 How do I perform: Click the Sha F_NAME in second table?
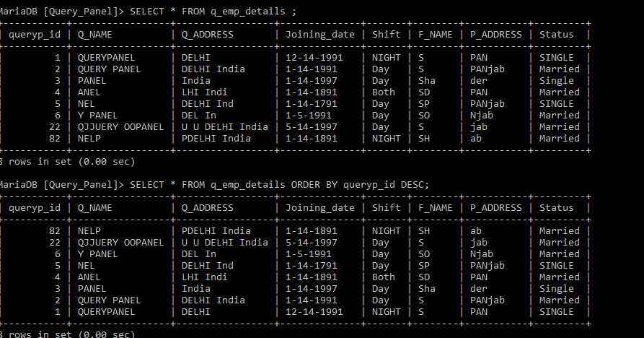pyautogui.click(x=426, y=288)
